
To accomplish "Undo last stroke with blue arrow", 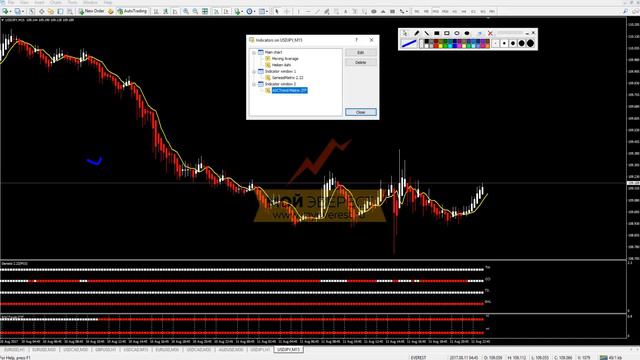I will [x=480, y=33].
